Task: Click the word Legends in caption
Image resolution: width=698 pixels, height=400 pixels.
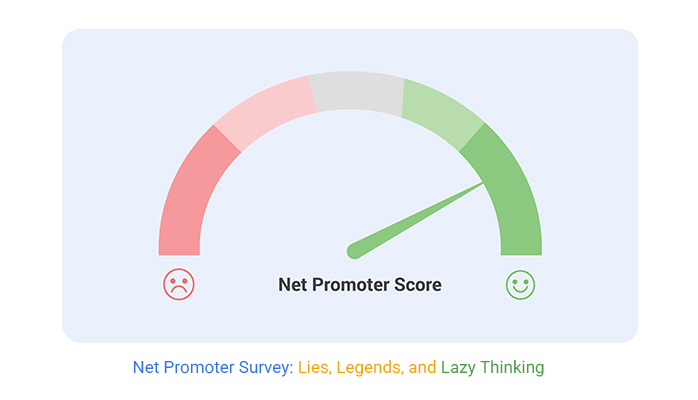Action: click(x=369, y=368)
